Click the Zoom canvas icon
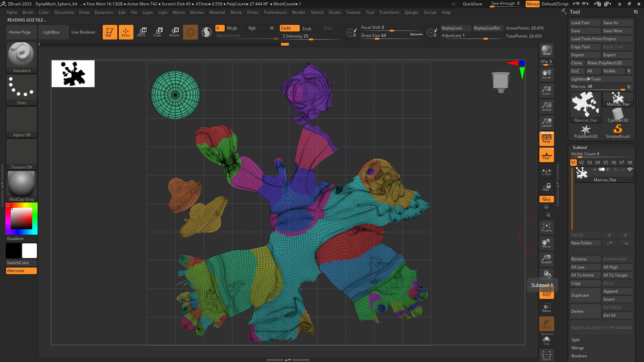 (x=546, y=90)
